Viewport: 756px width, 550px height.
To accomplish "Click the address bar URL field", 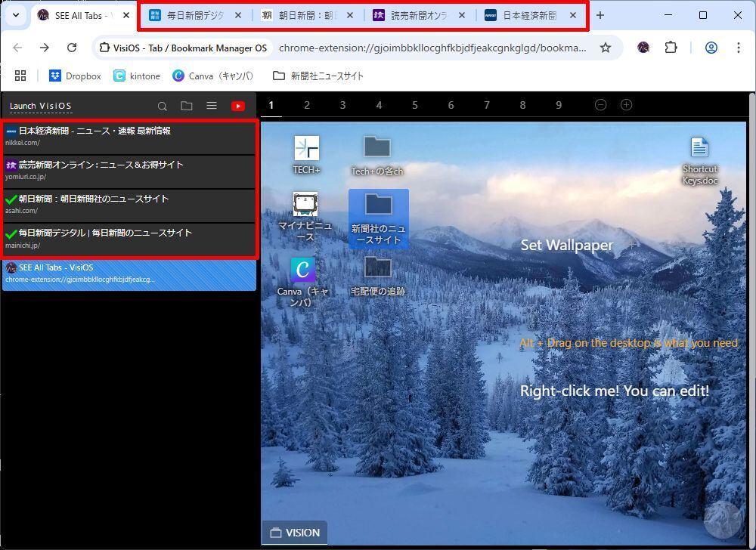I will [x=432, y=48].
